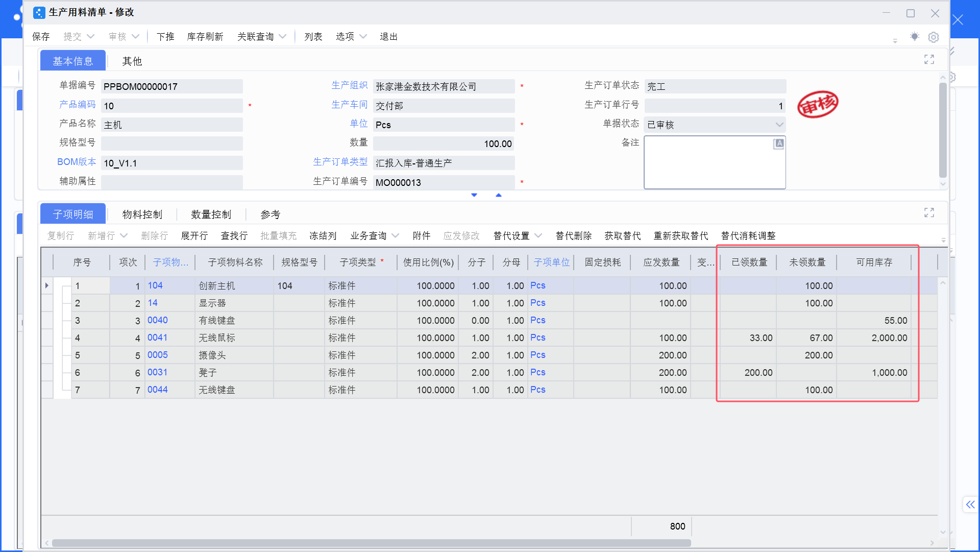Click the 保存 button

point(41,37)
